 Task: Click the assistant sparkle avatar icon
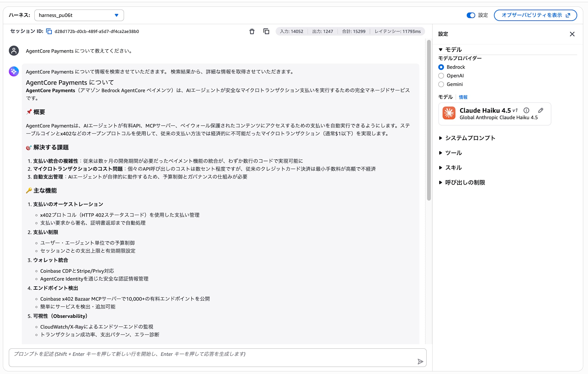pos(14,71)
